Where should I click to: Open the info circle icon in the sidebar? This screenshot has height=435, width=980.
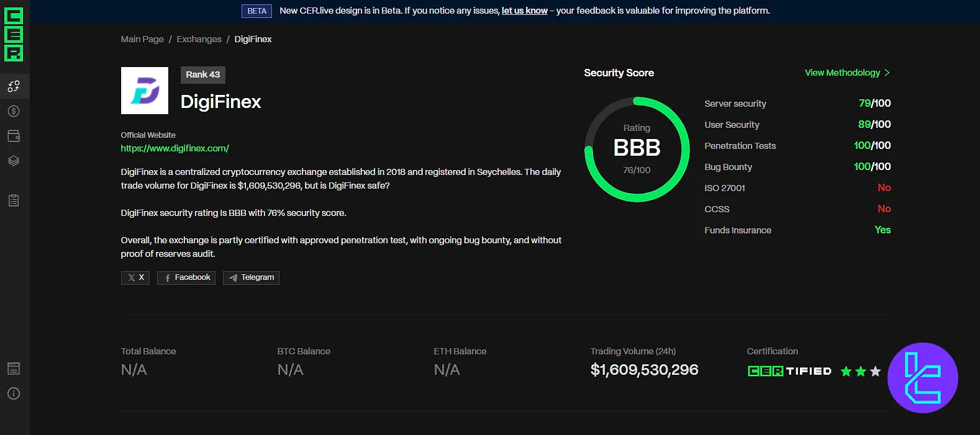pos(14,393)
